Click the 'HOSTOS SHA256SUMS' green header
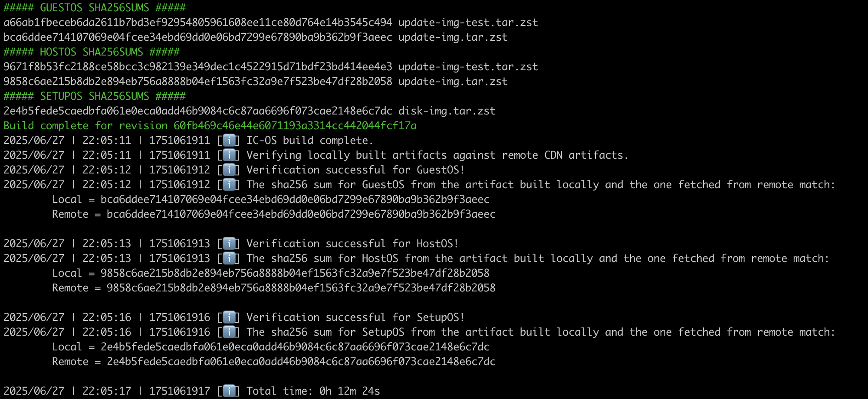This screenshot has width=868, height=399. coord(92,52)
